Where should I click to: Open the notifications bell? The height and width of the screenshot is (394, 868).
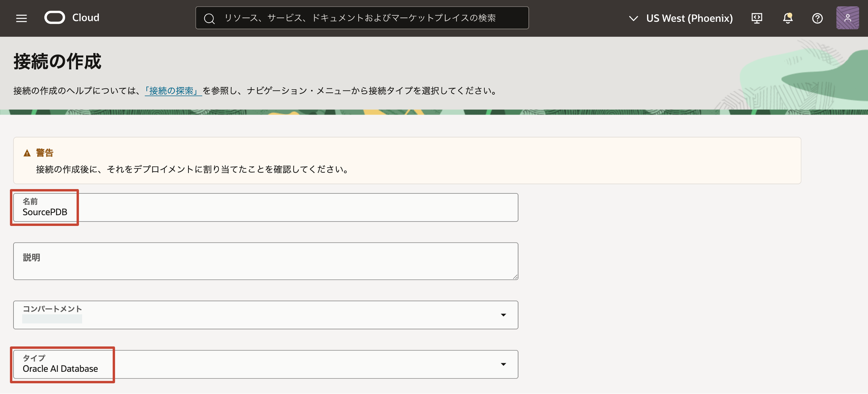point(788,18)
